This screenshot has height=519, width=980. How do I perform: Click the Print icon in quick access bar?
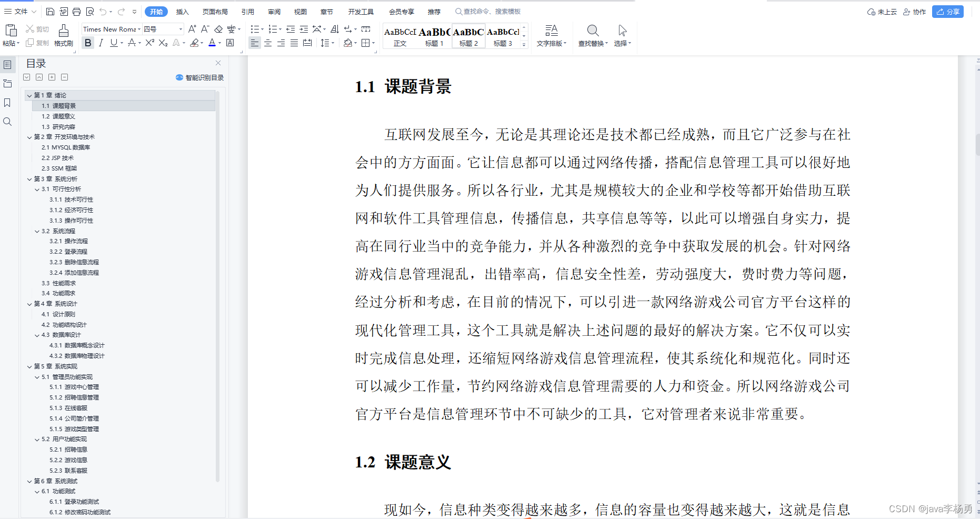click(76, 12)
